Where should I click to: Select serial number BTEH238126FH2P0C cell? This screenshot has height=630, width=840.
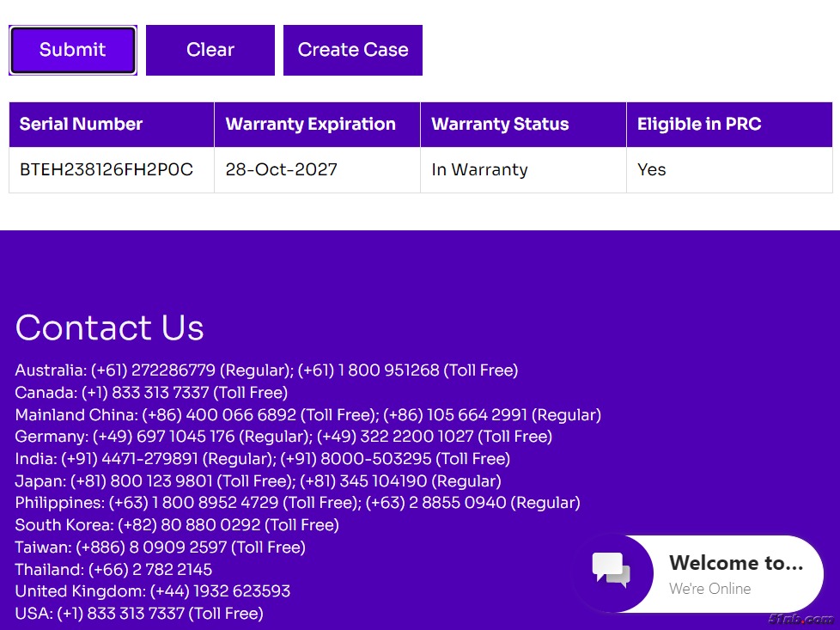tap(107, 170)
